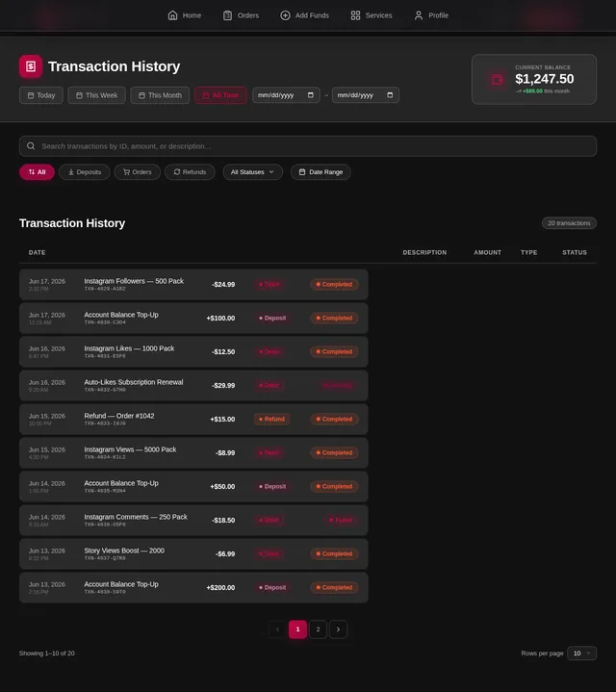
Task: Open Home from the top navigation
Action: (184, 15)
